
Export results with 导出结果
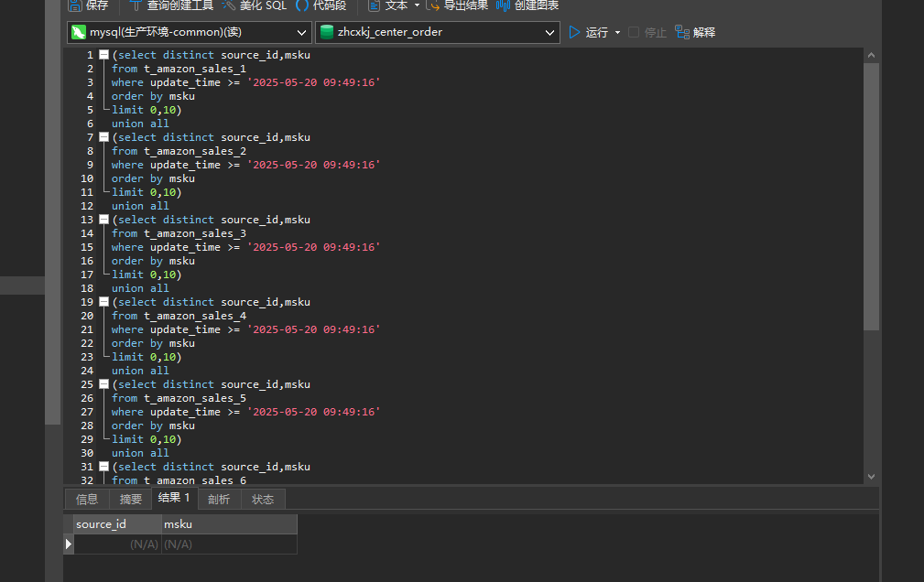pos(457,5)
